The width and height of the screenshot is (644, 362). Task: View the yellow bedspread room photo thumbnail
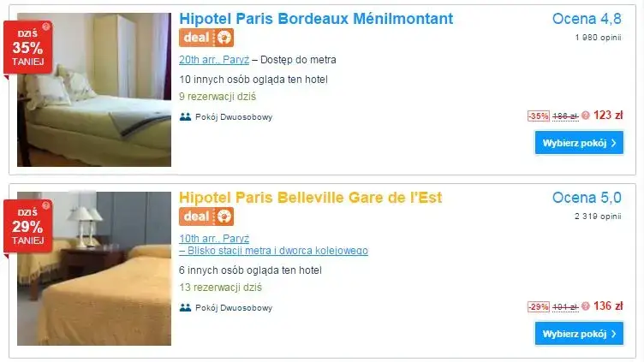coord(94,269)
